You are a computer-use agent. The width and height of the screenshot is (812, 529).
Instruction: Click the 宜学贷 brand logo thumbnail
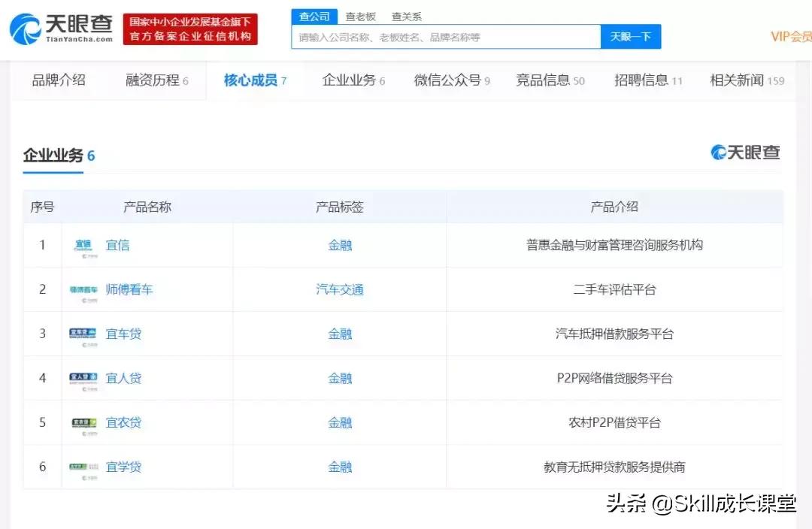[x=84, y=467]
